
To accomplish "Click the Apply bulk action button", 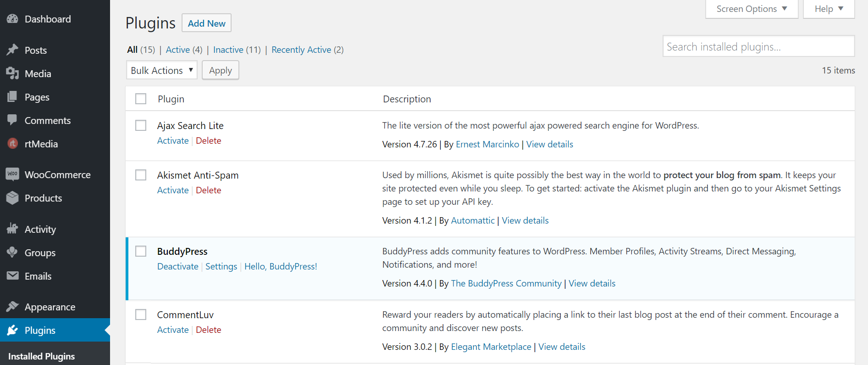I will (x=221, y=70).
